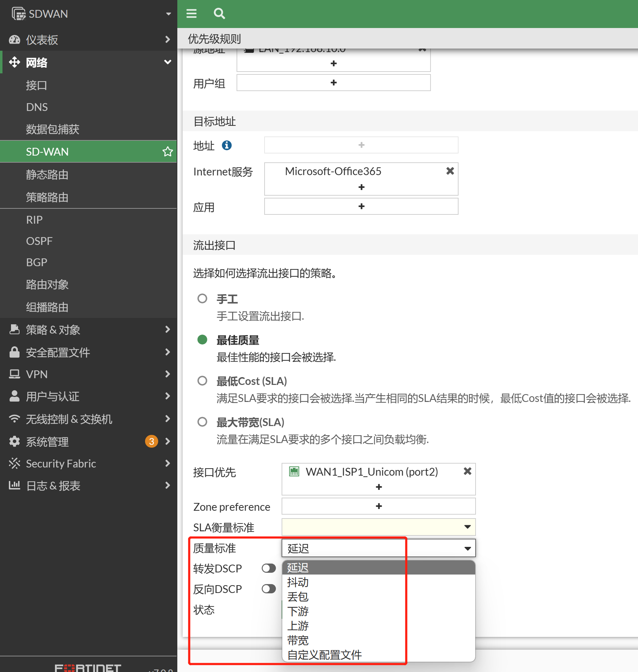Expand the 日志 & 报表 chevron
638x672 pixels.
tap(168, 485)
